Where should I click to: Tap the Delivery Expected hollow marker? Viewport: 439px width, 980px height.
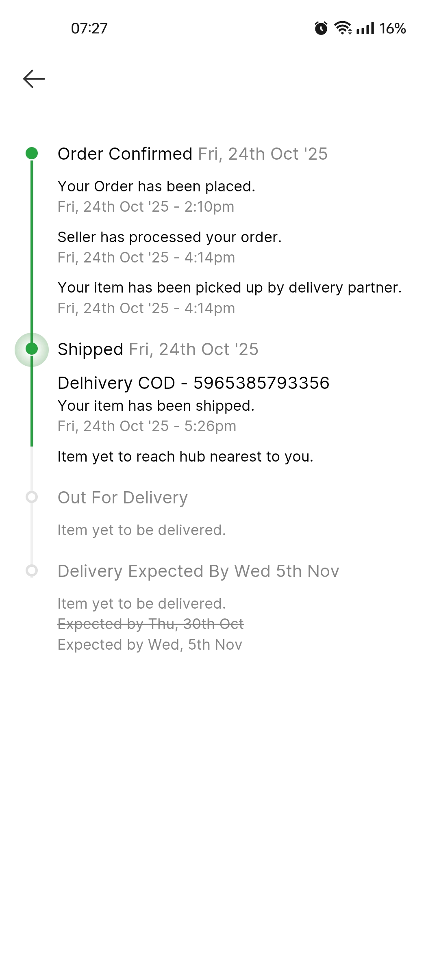(x=32, y=570)
